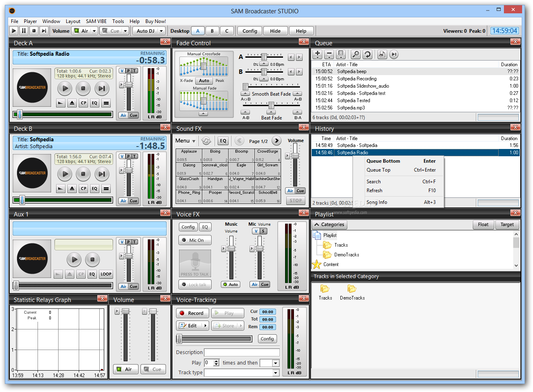Click the toolbar Config button
Image resolution: width=533 pixels, height=392 pixels.
tap(250, 31)
